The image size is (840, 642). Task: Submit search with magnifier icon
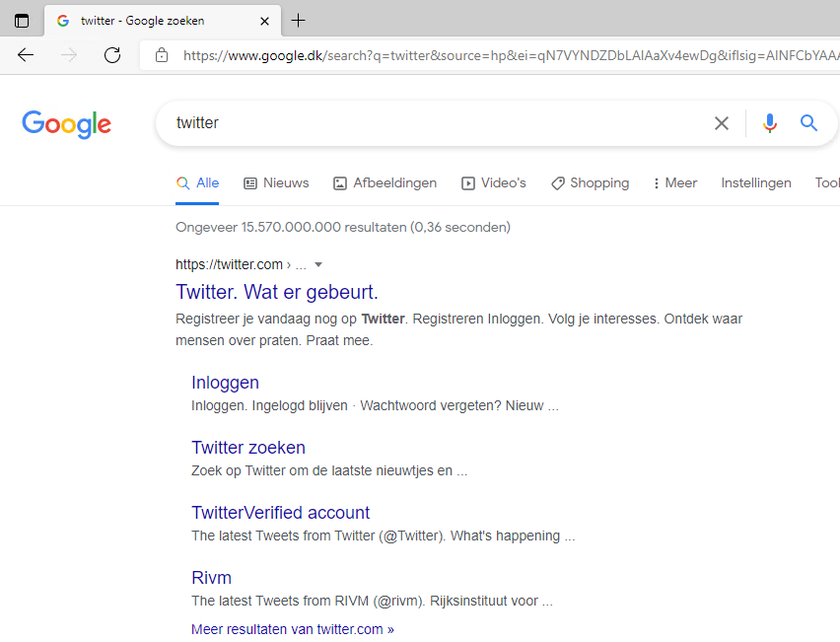point(808,123)
